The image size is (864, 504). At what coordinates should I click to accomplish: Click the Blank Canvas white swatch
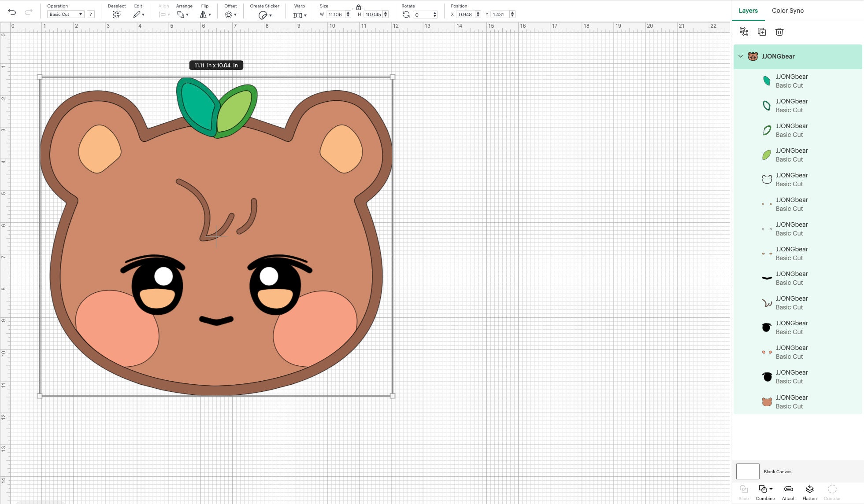pos(748,471)
